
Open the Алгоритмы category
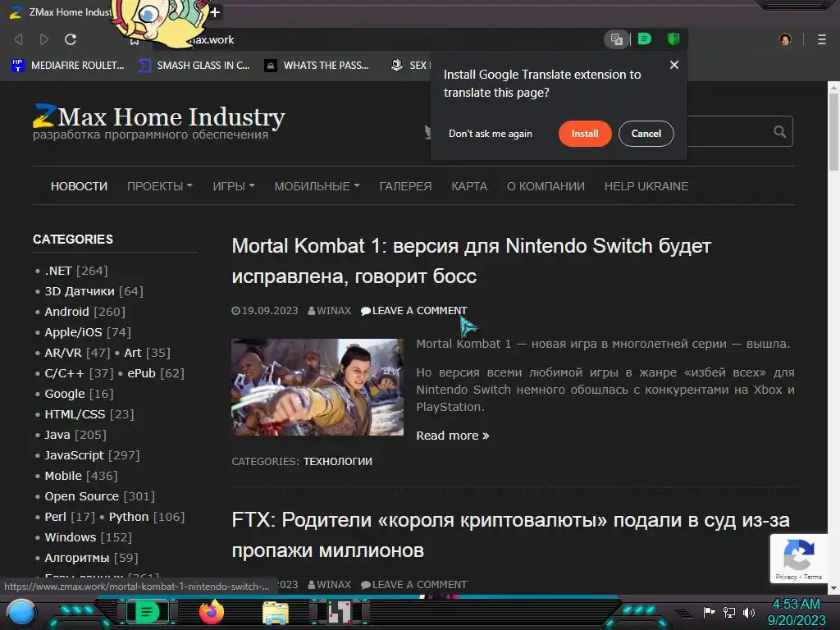pos(76,558)
